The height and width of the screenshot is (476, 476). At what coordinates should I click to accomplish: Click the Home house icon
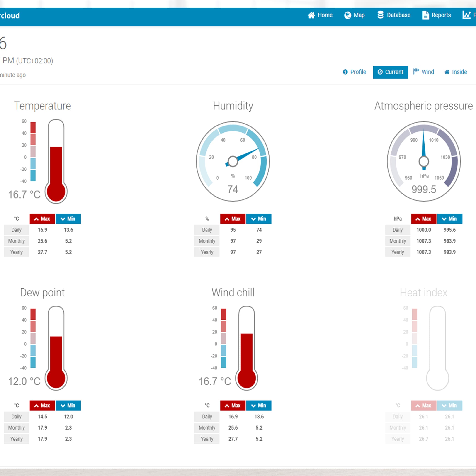pos(311,15)
